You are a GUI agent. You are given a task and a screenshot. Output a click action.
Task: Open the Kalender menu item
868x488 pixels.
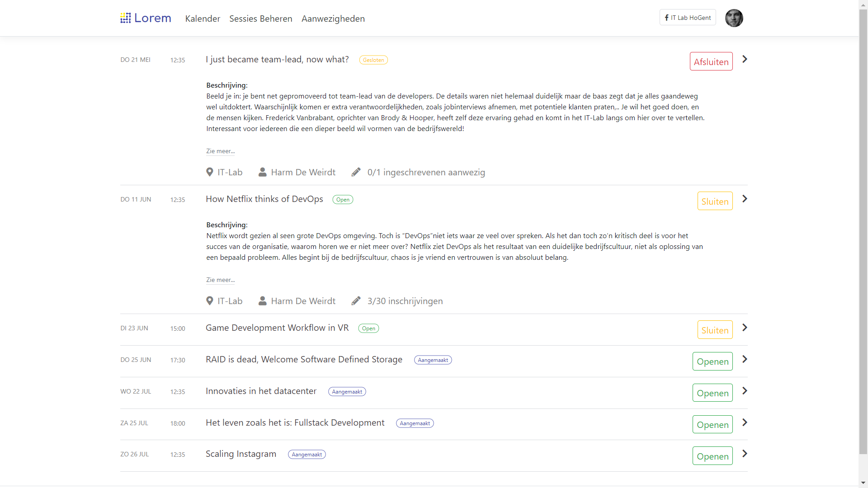point(203,19)
